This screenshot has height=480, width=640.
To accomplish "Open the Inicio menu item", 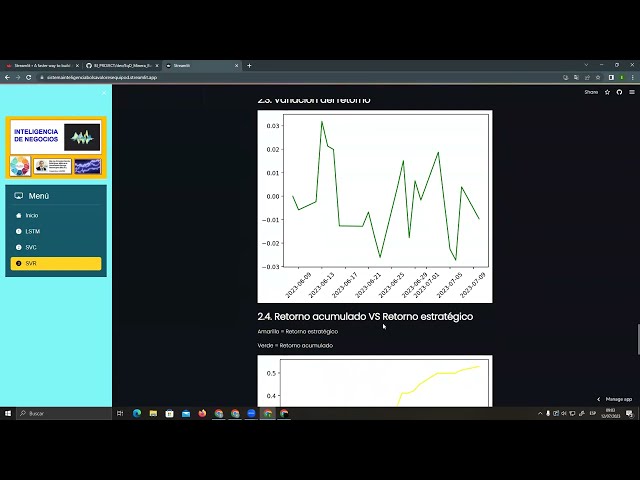I will [x=56, y=215].
